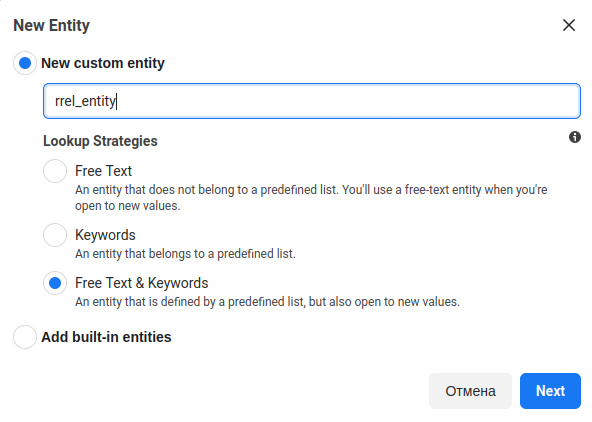Choose the Free Text radio button
This screenshot has width=592, height=422.
point(55,171)
